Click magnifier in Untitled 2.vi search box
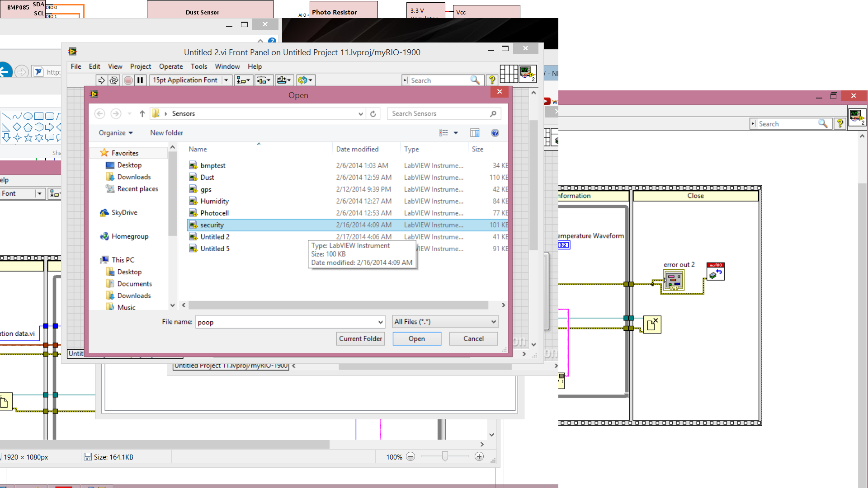 475,80
